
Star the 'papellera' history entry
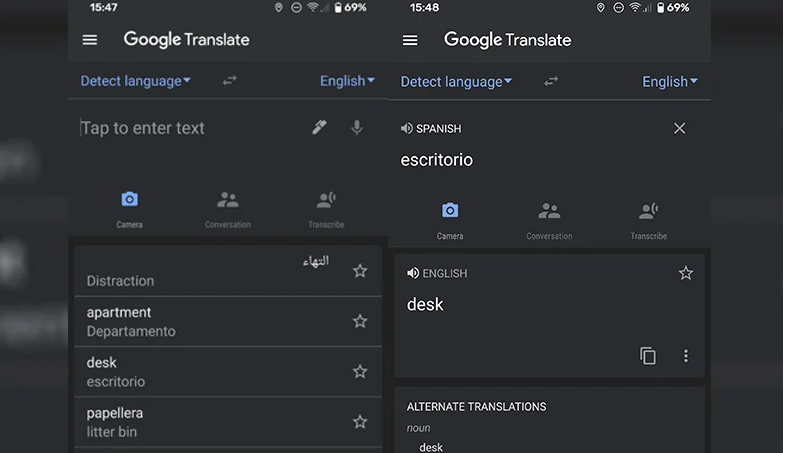(x=360, y=422)
